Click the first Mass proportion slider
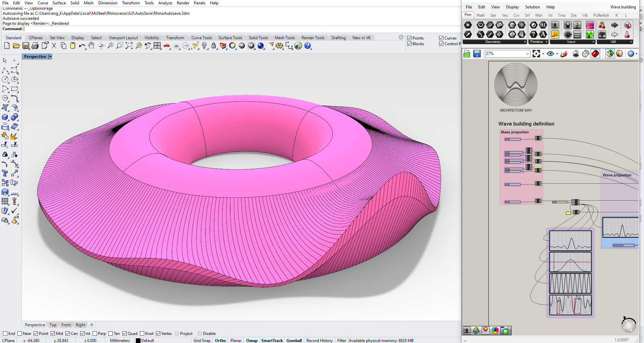The height and width of the screenshot is (343, 644). [x=513, y=139]
